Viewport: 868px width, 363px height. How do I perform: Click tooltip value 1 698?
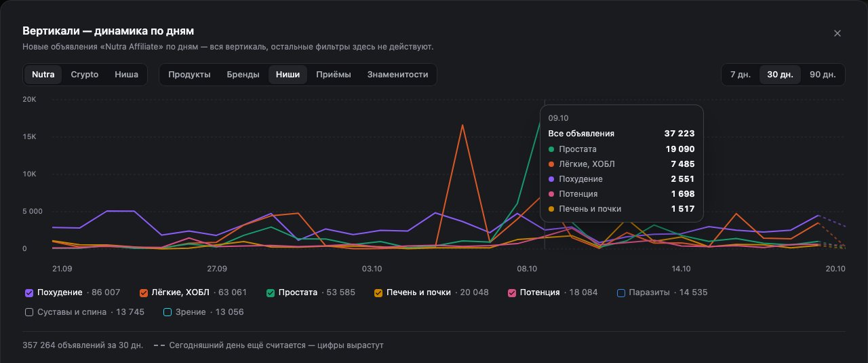pyautogui.click(x=682, y=194)
